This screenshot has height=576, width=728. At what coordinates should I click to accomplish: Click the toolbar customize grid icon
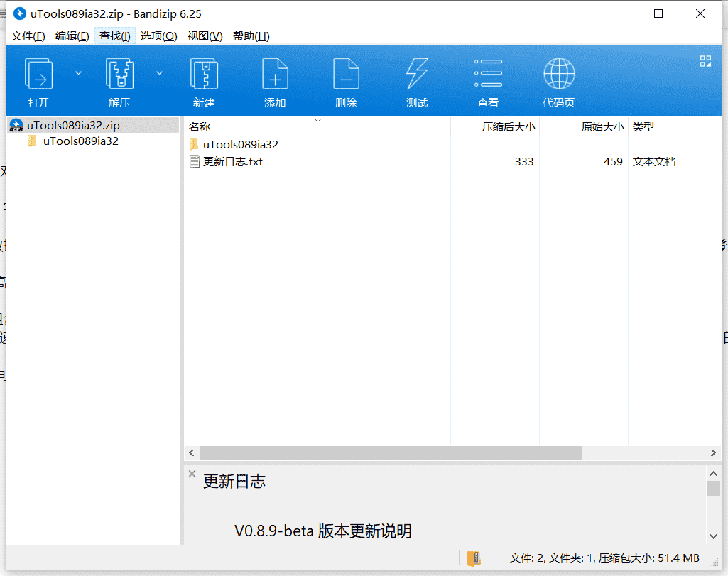click(x=706, y=61)
